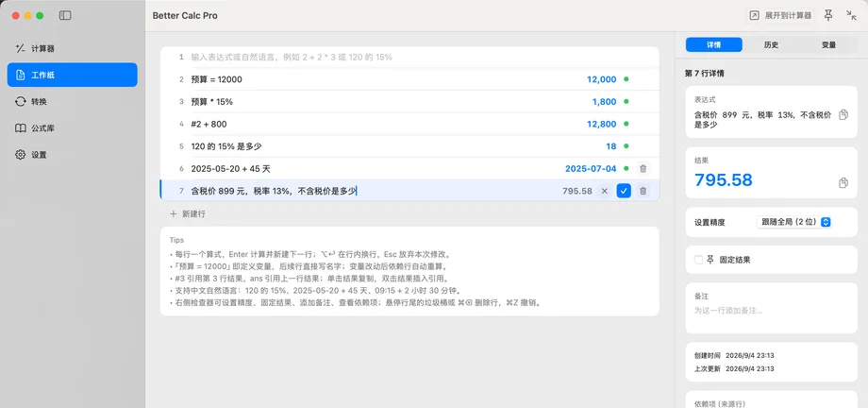Screen dimensions: 868x408
Task: Copy the result 12,800
Action: tap(601, 124)
